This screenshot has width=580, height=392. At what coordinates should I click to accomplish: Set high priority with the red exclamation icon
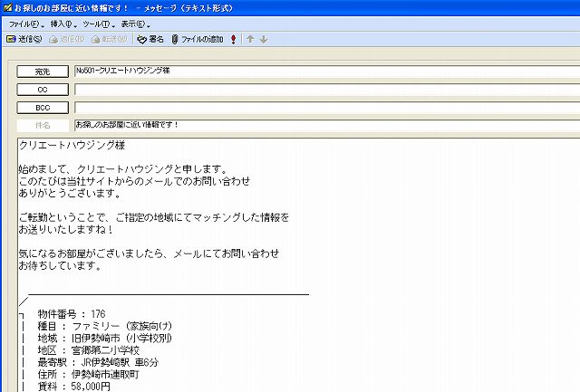pos(234,39)
